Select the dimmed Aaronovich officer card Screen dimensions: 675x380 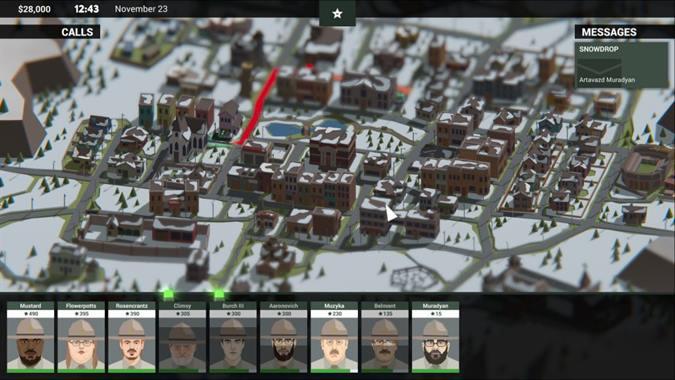coord(284,337)
